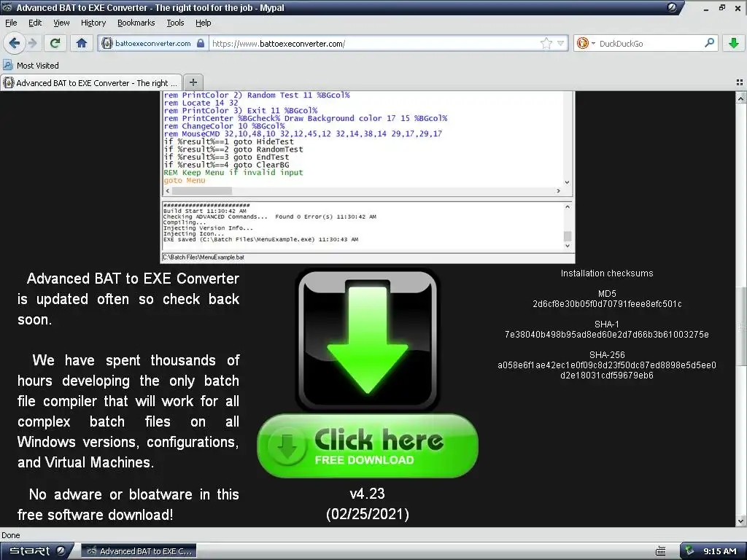Click the Click here FREE DOWNLOAD button

(368, 446)
